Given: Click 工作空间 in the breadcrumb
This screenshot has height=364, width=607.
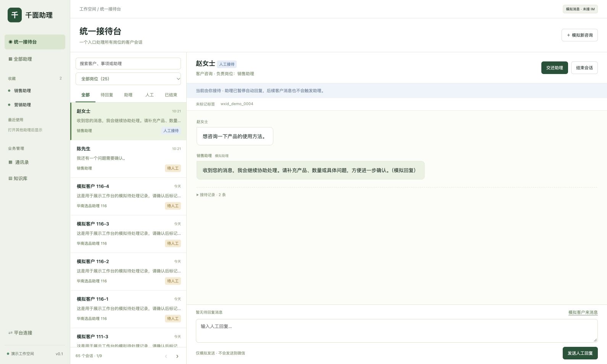Looking at the screenshot, I should coord(88,9).
